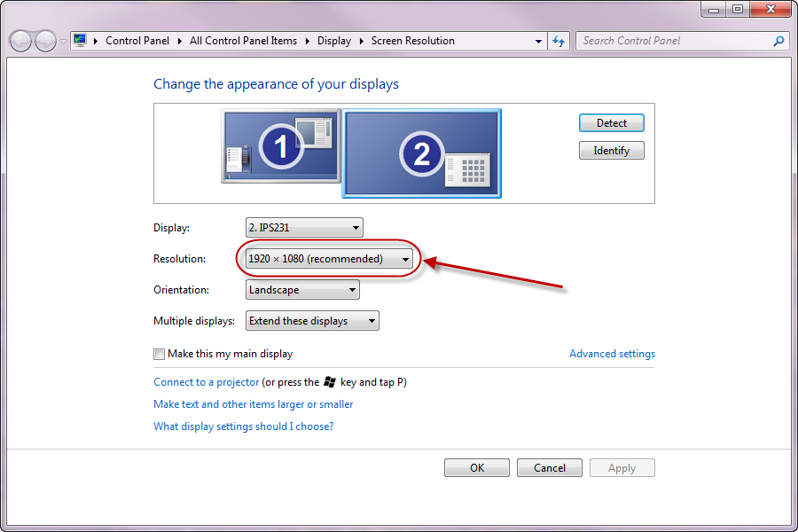Expand the Multiple displays dropdown
Image resolution: width=798 pixels, height=532 pixels.
pyautogui.click(x=312, y=321)
